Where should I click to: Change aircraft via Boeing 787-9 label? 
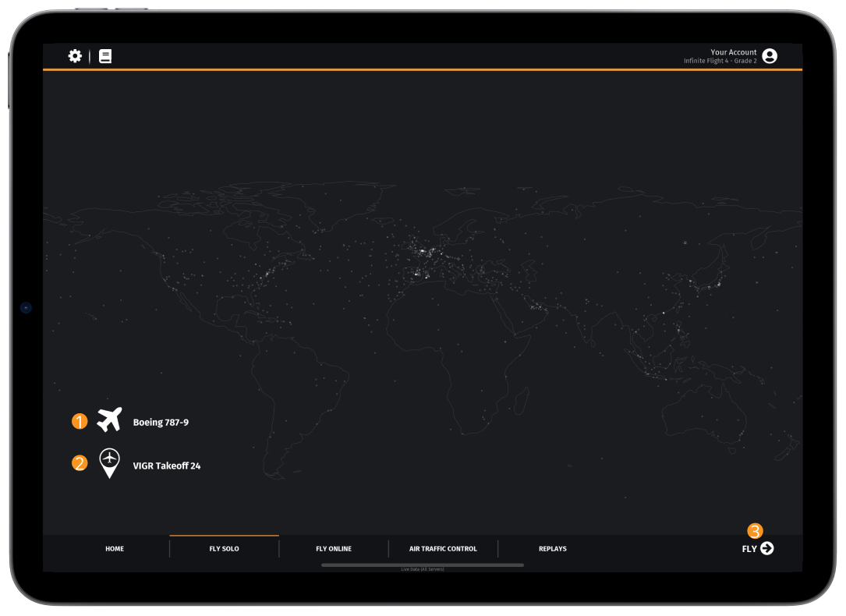click(161, 423)
